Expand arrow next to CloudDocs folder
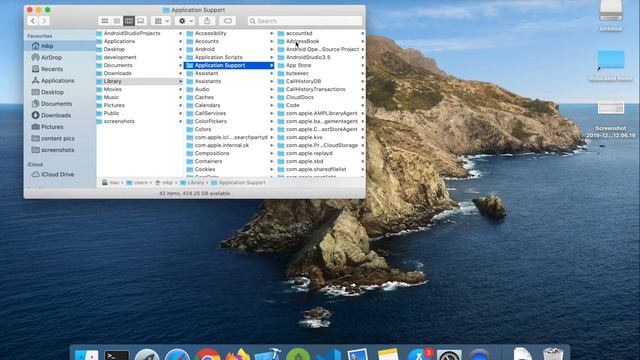Screen dimensions: 640x360 (x=363, y=97)
